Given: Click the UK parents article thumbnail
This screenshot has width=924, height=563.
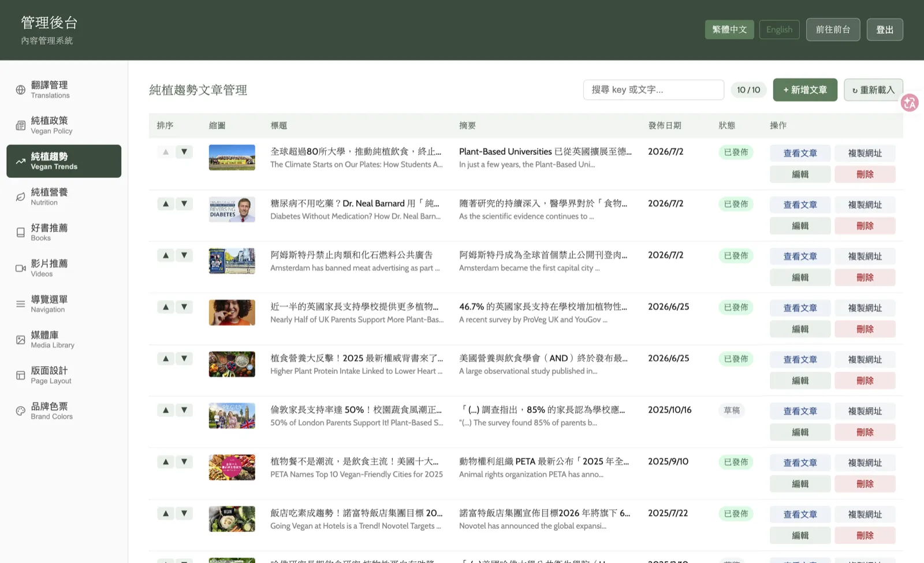Looking at the screenshot, I should pyautogui.click(x=232, y=312).
